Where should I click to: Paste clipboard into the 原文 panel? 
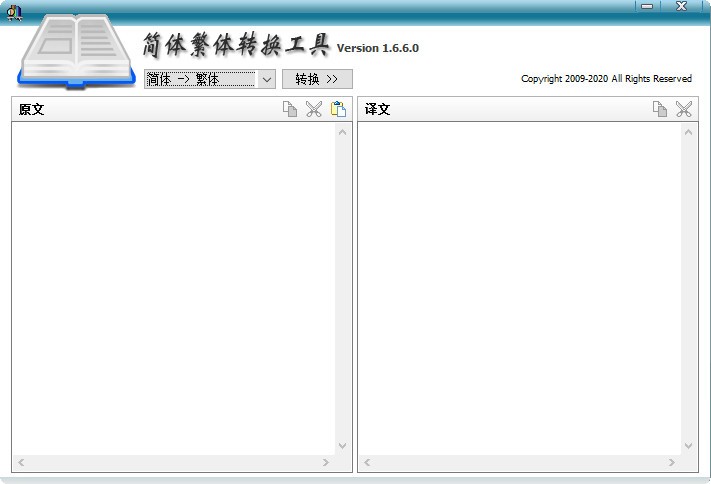pos(338,109)
